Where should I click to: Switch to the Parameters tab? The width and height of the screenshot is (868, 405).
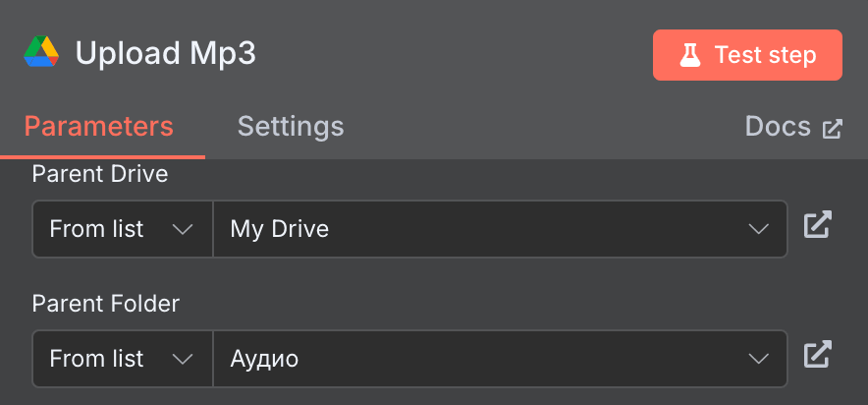[x=98, y=127]
